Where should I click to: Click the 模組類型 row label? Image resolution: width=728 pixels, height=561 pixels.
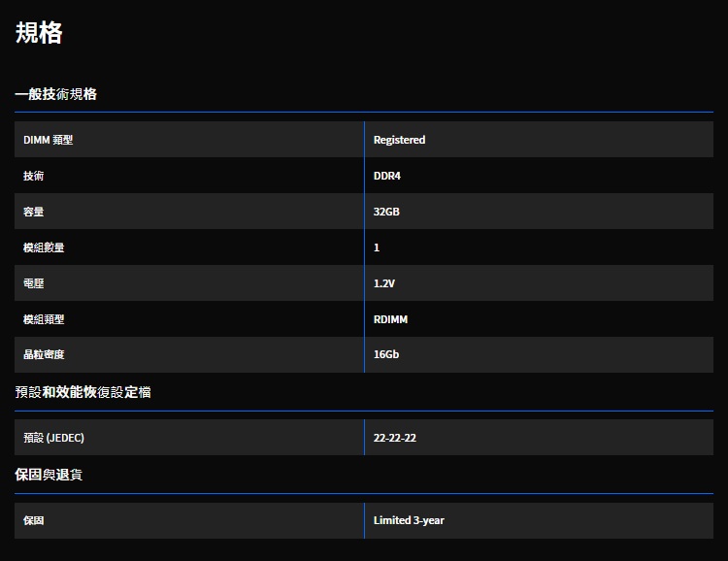tap(45, 319)
